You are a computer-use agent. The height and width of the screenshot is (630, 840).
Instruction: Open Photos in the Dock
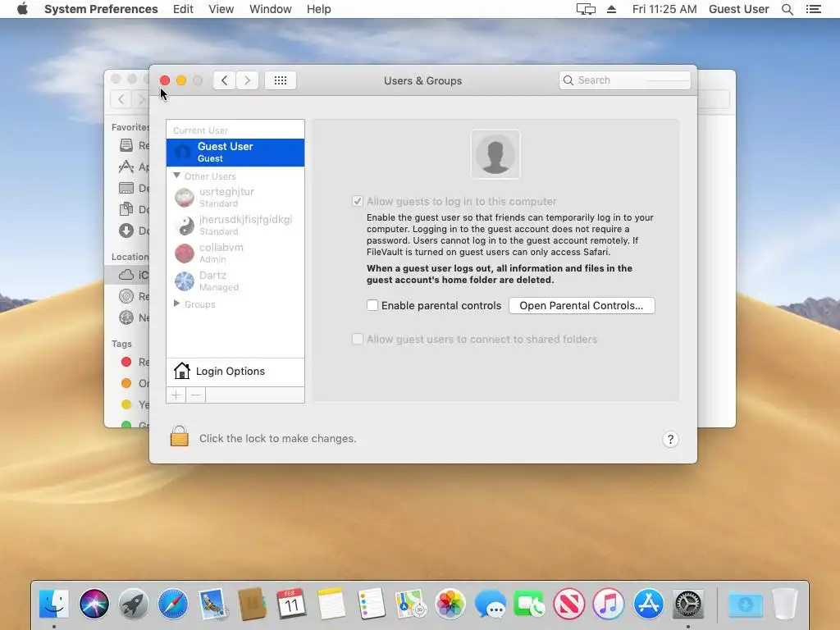[450, 604]
